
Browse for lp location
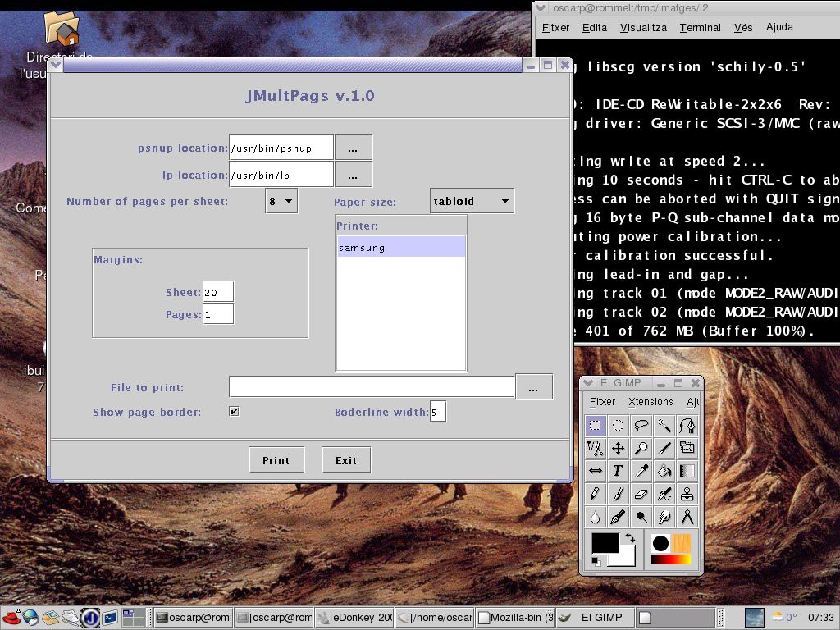click(353, 175)
